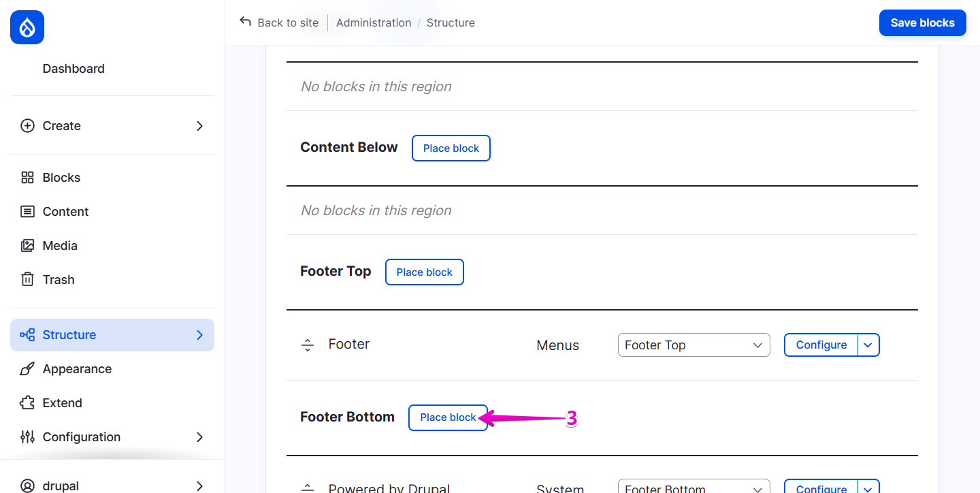Click the drupal user account icon

pyautogui.click(x=27, y=486)
